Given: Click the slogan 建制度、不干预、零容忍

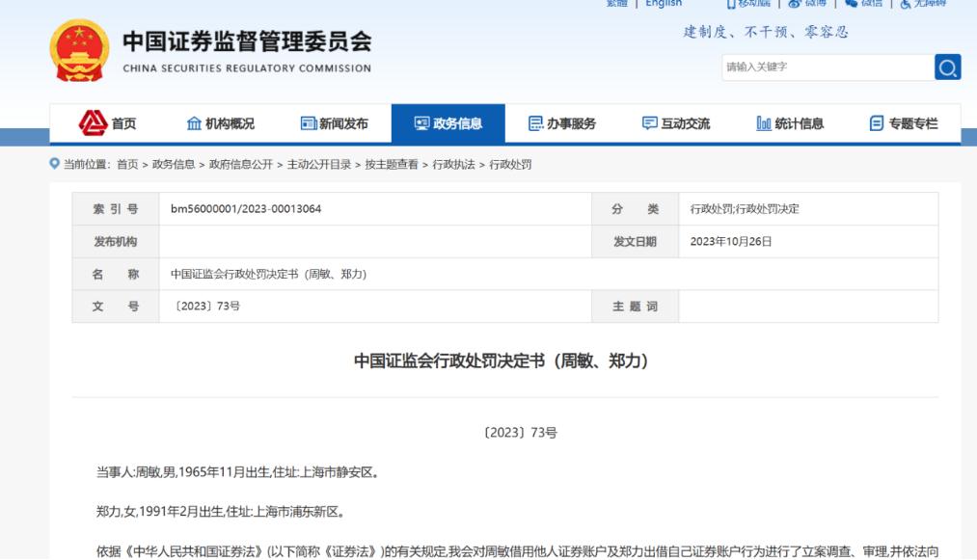Looking at the screenshot, I should [766, 32].
